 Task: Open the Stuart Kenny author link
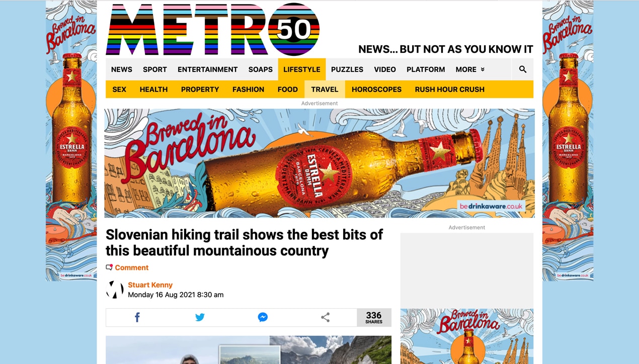(150, 285)
